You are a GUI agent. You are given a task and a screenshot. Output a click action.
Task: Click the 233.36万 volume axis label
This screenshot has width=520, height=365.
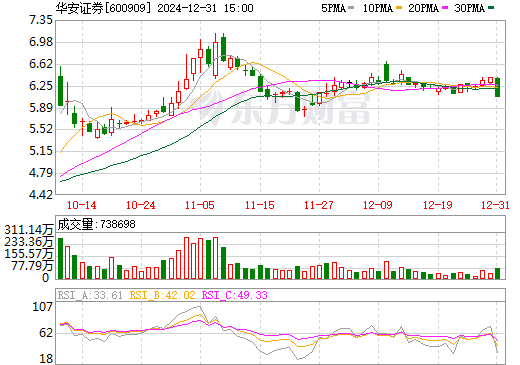click(29, 242)
